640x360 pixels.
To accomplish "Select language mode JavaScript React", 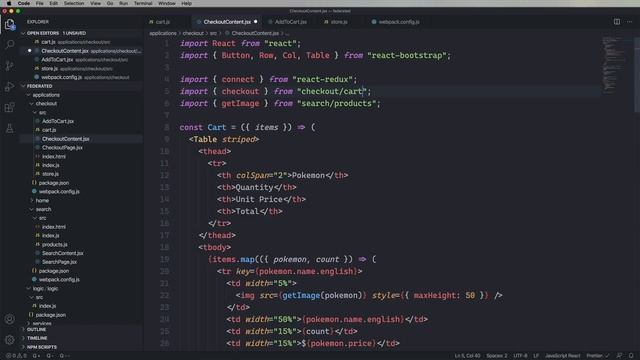I will (x=562, y=356).
